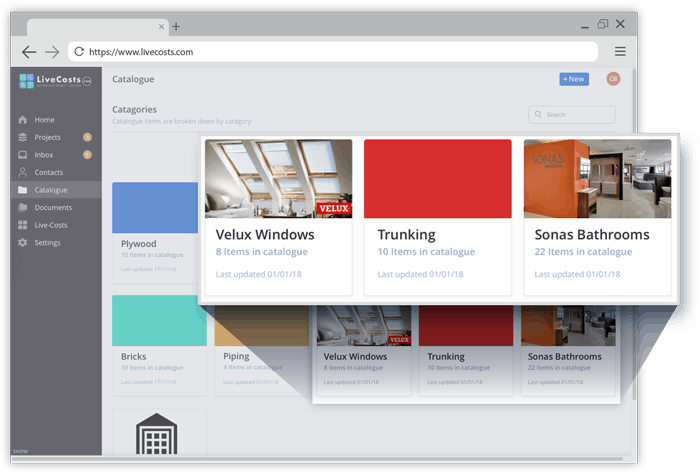Open the CB user avatar
The width and height of the screenshot is (700, 475).
point(613,79)
